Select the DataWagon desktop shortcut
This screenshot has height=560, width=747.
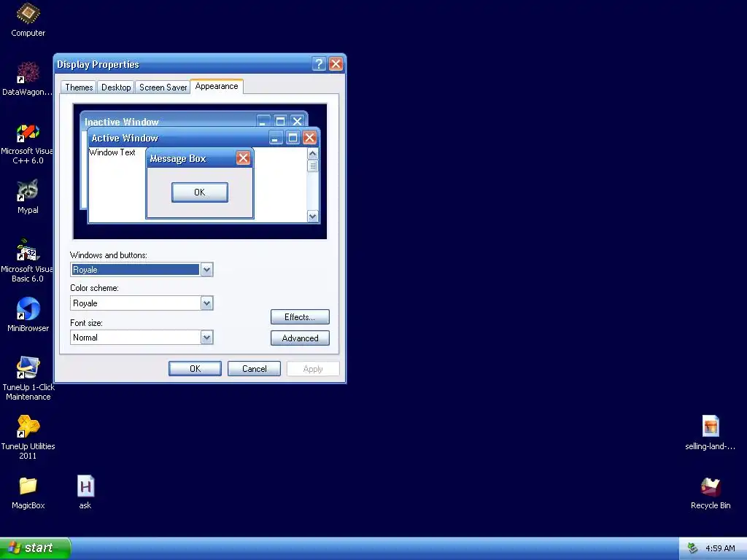click(x=28, y=79)
